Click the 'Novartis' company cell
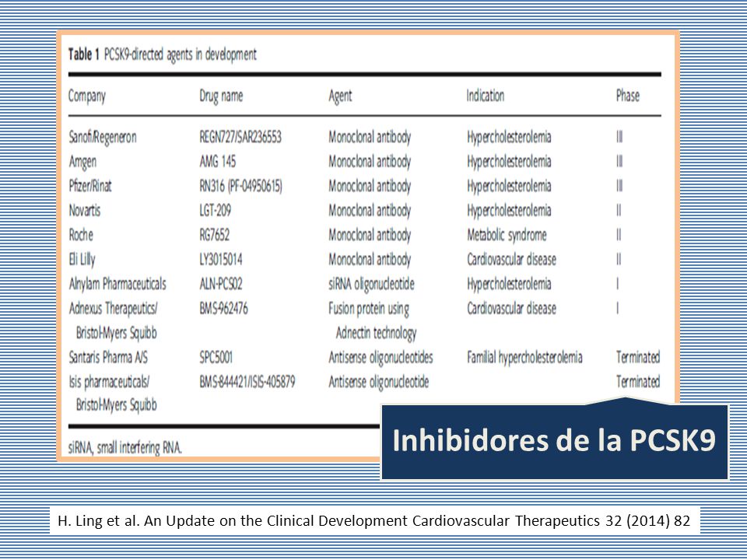 84,211
